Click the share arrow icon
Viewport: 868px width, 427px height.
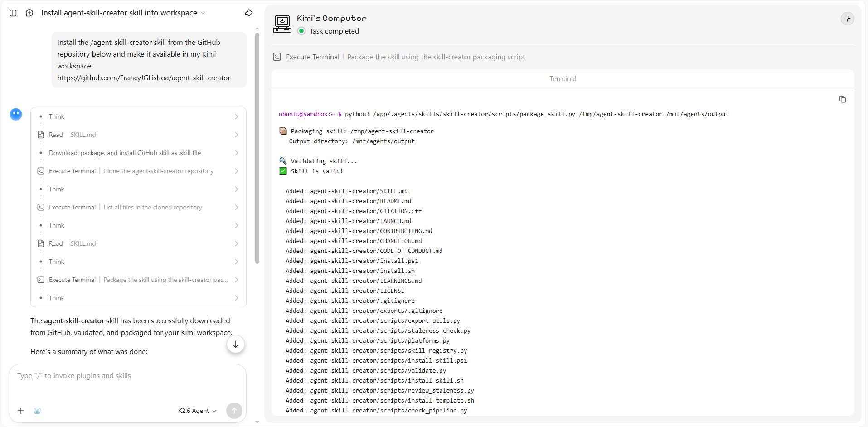[249, 13]
